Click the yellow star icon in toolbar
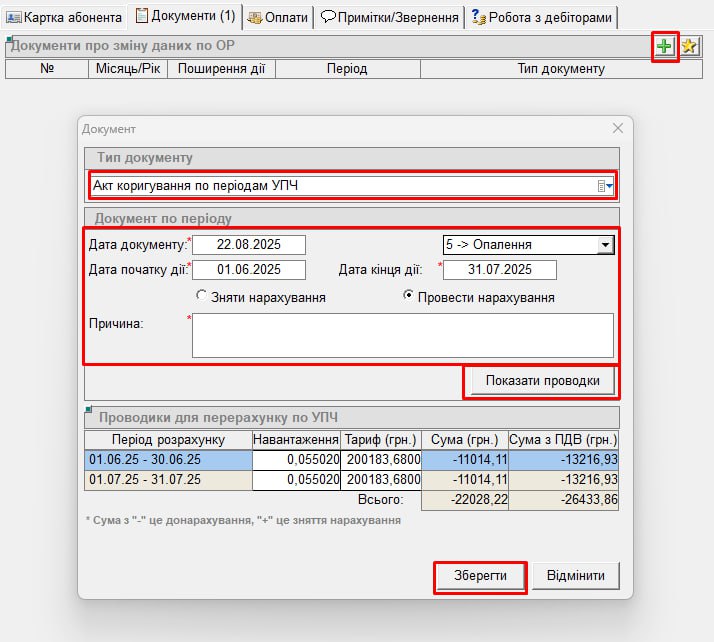Screen dimensions: 714x642 coord(689,46)
